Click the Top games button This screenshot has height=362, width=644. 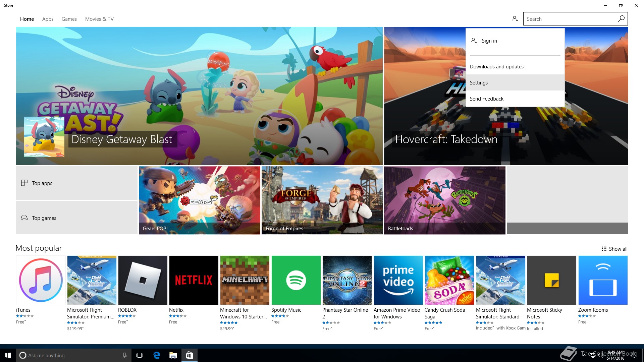point(77,218)
